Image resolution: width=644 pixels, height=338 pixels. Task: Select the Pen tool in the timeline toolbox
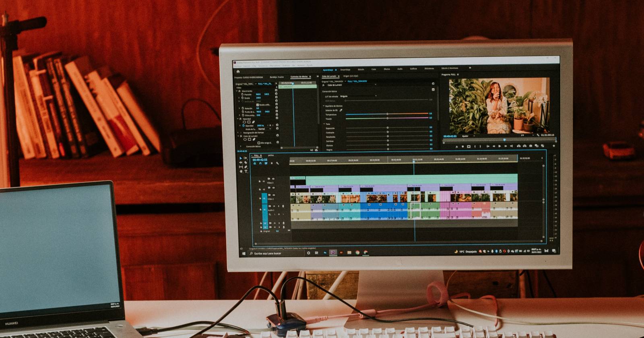tap(246, 167)
